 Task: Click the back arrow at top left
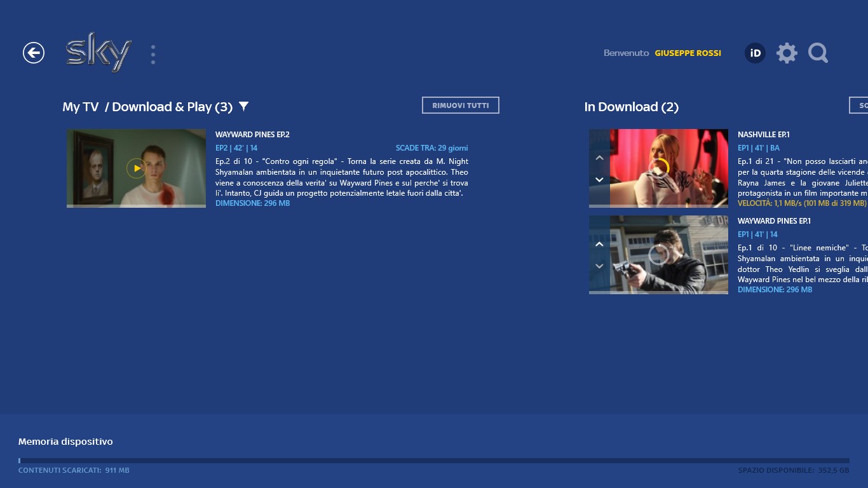coord(34,53)
